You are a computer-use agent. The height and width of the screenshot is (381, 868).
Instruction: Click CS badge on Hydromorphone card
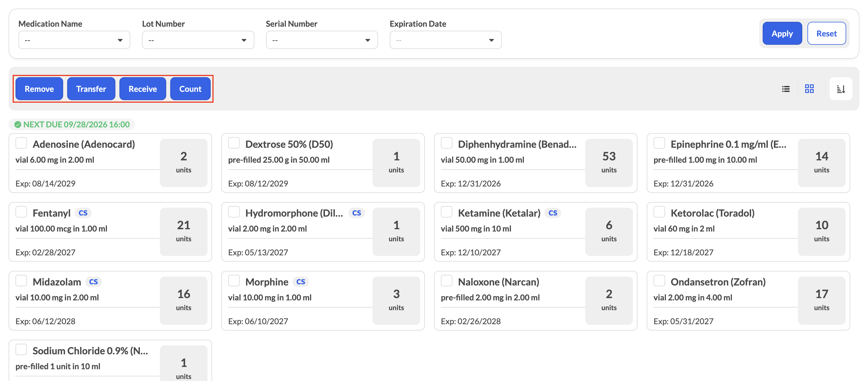pyautogui.click(x=356, y=213)
